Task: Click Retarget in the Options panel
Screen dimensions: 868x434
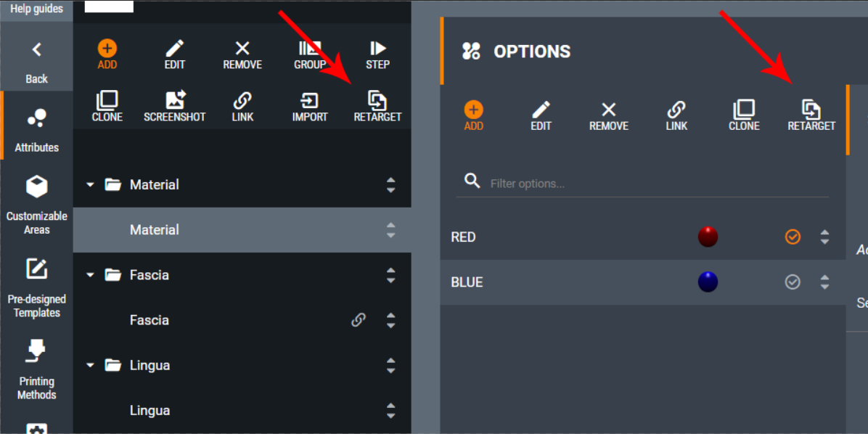Action: click(x=811, y=116)
